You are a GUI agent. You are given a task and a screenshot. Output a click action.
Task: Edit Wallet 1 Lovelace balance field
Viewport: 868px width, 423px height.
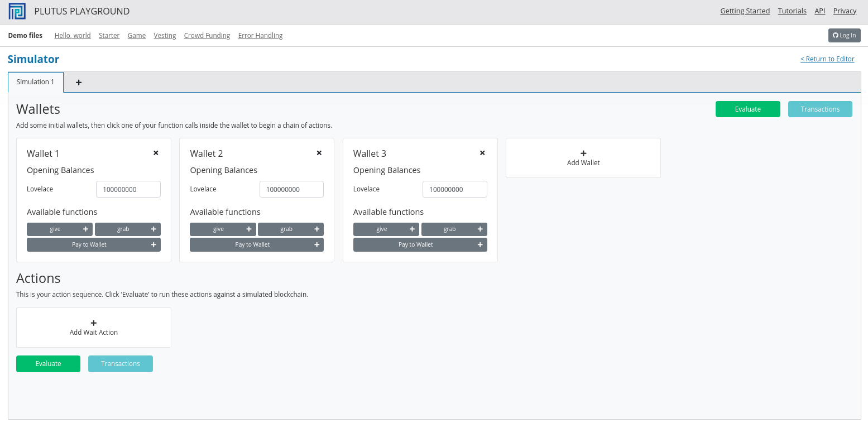[128, 189]
